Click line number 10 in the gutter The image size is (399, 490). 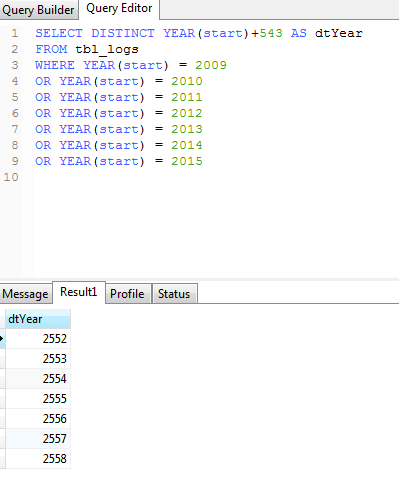pos(11,177)
